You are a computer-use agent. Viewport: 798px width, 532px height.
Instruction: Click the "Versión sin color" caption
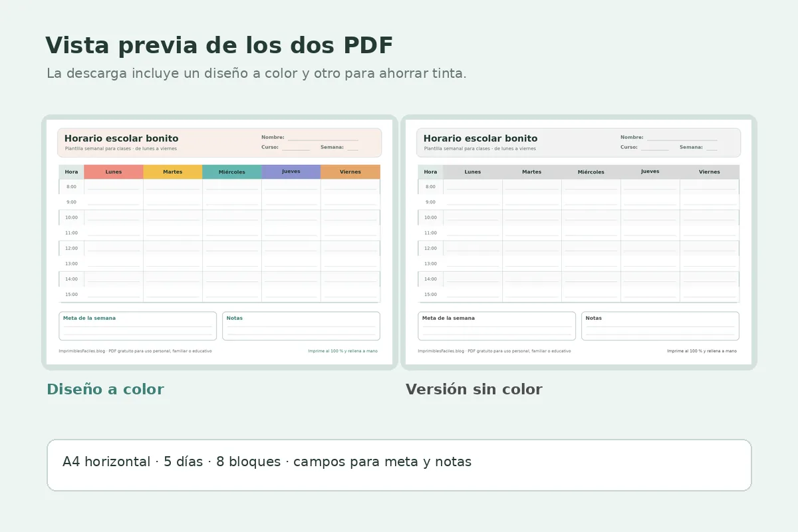(x=474, y=390)
